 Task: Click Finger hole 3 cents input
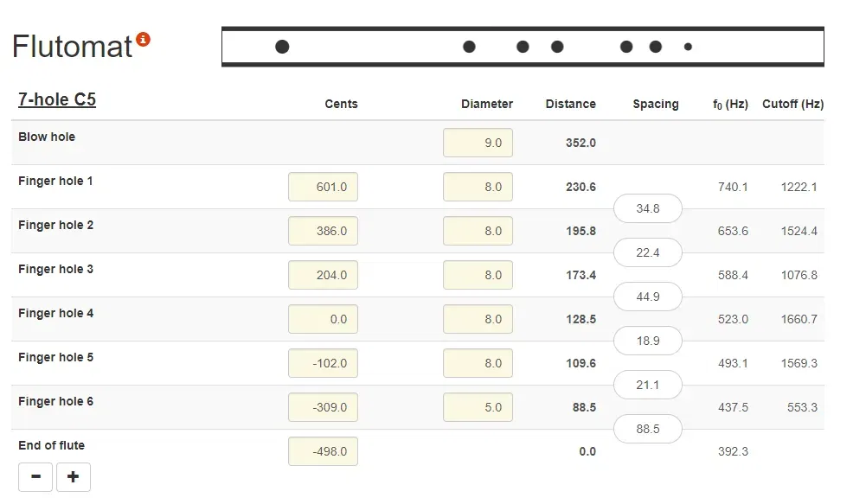(x=323, y=275)
